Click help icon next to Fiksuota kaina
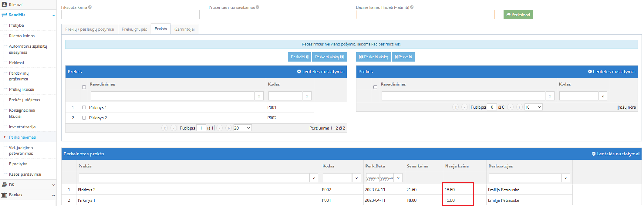The height and width of the screenshot is (206, 644). [x=90, y=7]
